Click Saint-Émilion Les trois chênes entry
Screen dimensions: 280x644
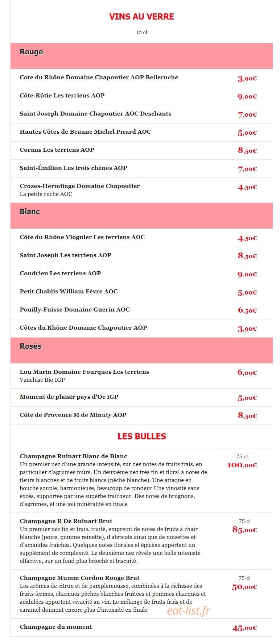141,168
